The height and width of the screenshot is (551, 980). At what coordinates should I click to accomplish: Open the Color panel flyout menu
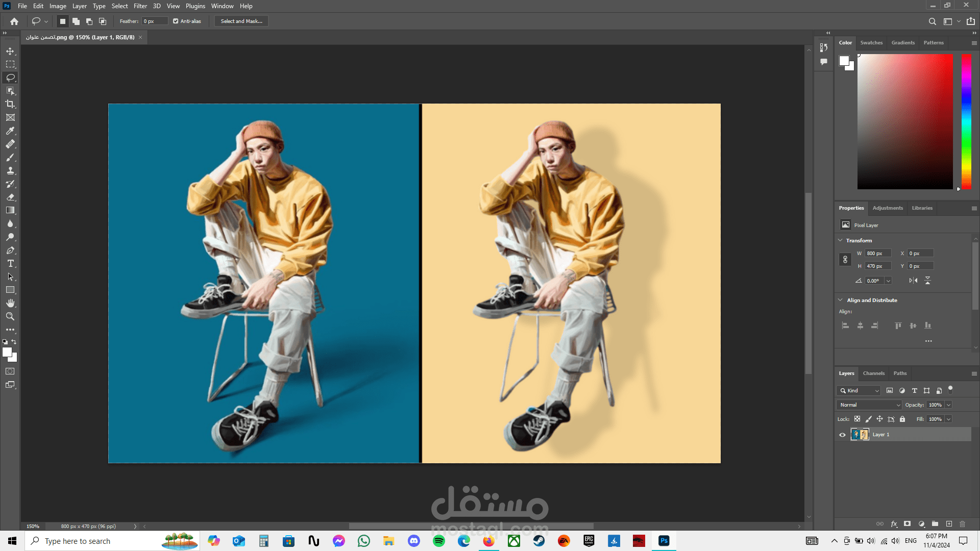coord(974,43)
